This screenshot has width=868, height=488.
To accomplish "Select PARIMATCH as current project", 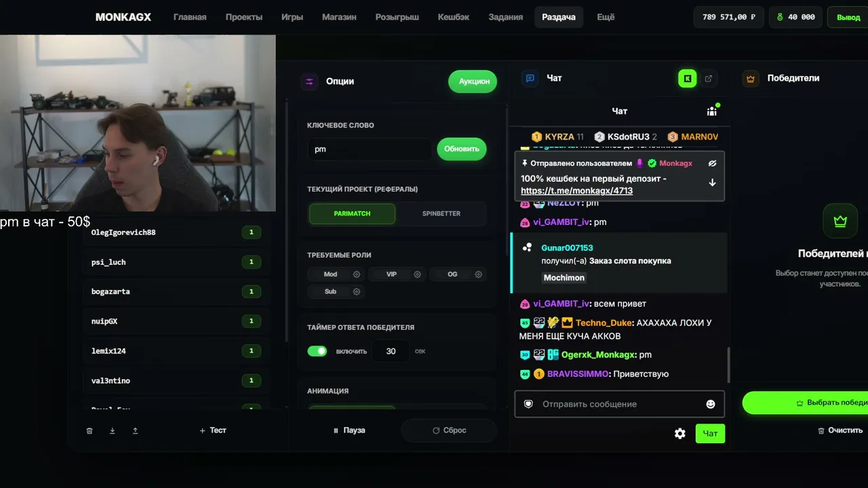I will tap(353, 213).
